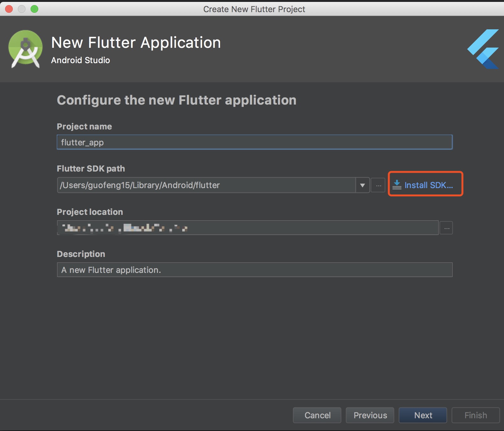
Task: Click the 'Android Studio' subtitle text
Action: (x=81, y=60)
